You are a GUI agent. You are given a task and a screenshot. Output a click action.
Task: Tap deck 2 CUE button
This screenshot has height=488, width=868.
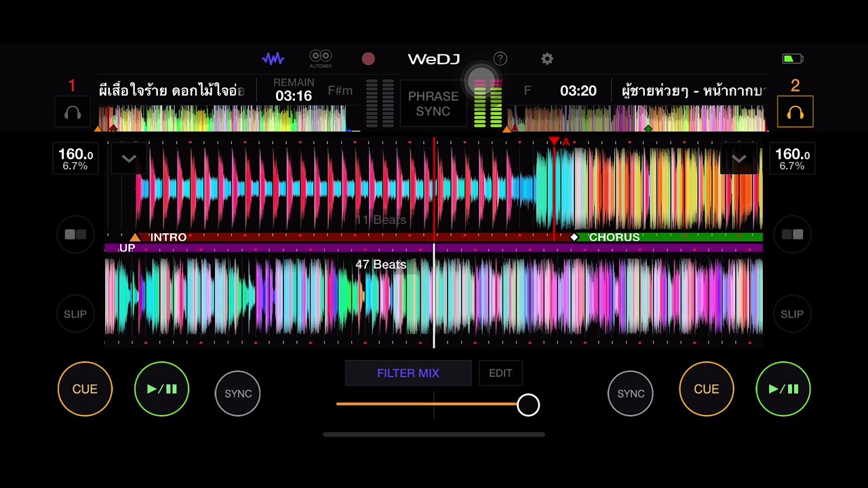[706, 389]
